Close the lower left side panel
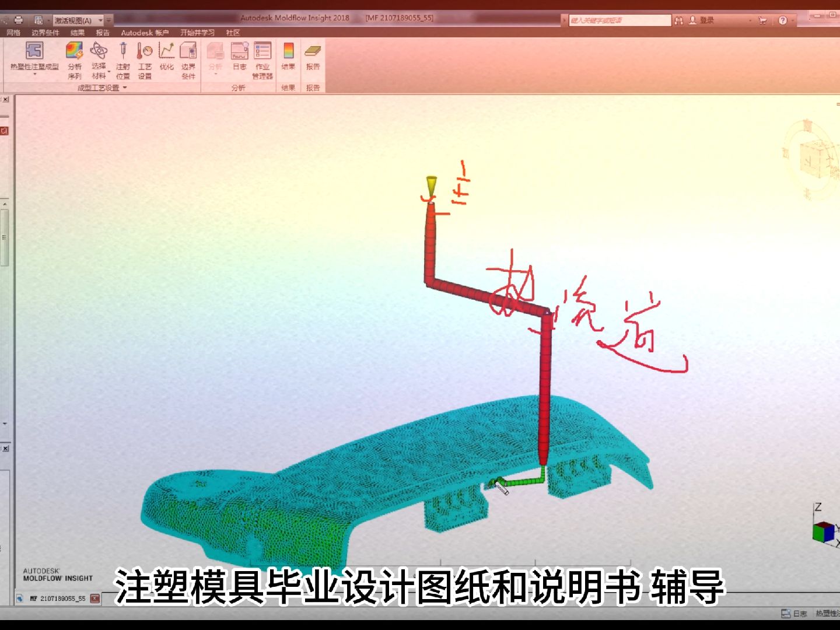 tap(5, 448)
